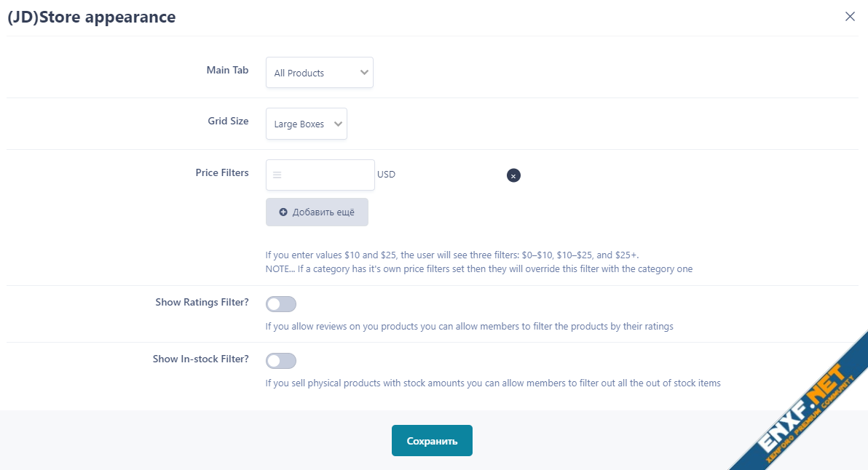868x470 pixels.
Task: Click the Price Filters value input field
Action: (328, 175)
